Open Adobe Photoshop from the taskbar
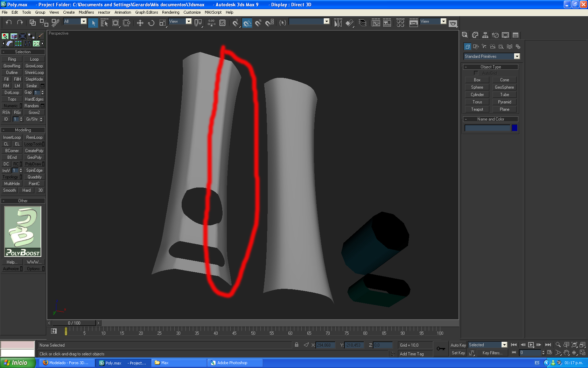 coord(235,363)
